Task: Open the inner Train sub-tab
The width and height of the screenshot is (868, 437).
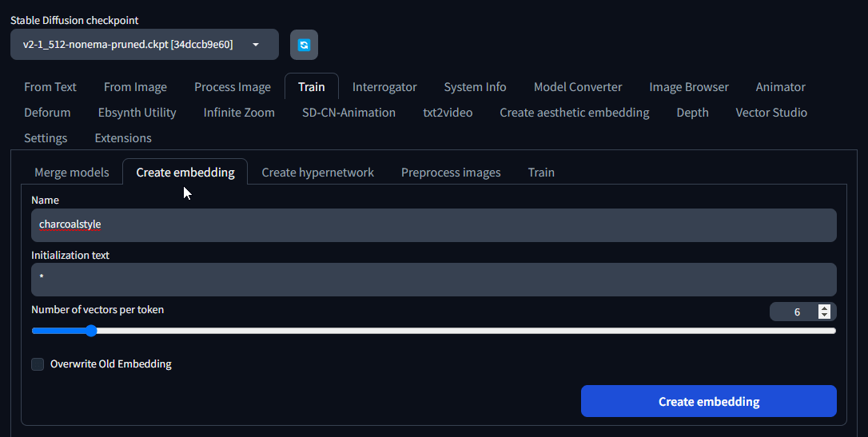Action: coord(541,173)
